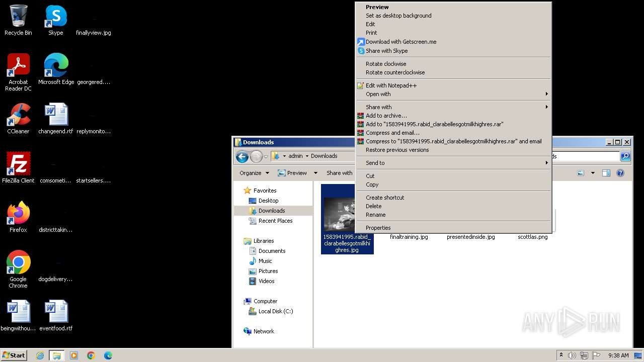The height and width of the screenshot is (362, 644).
Task: Open the Organize dropdown menu
Action: (254, 173)
